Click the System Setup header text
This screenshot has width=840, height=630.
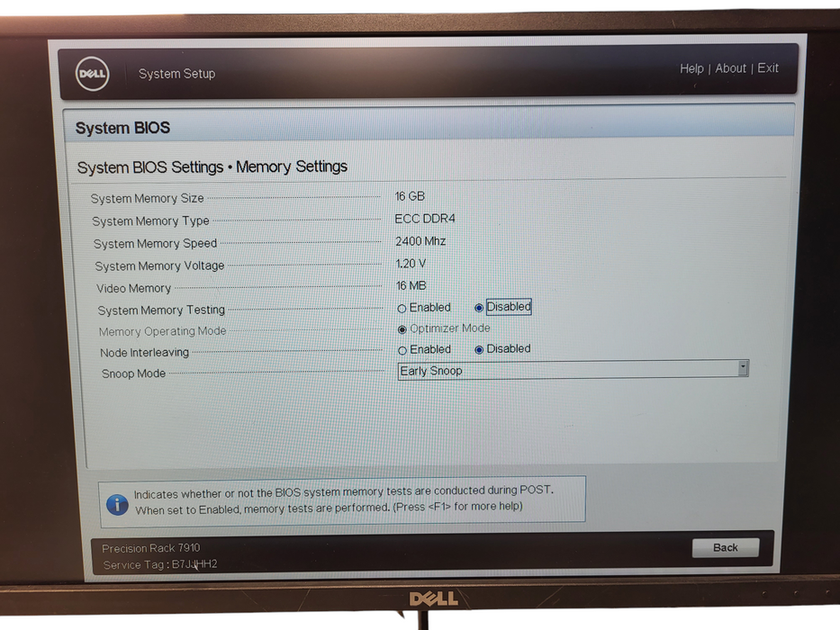point(176,74)
